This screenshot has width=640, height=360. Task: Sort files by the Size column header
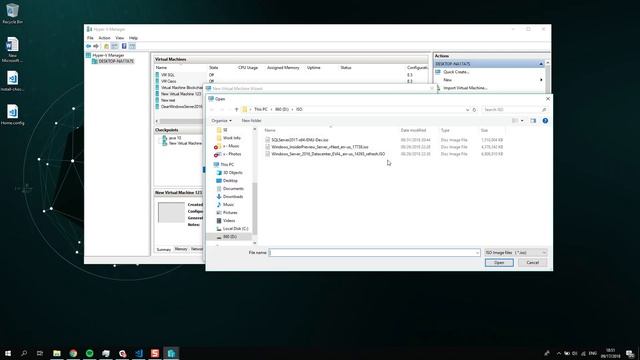[x=484, y=130]
